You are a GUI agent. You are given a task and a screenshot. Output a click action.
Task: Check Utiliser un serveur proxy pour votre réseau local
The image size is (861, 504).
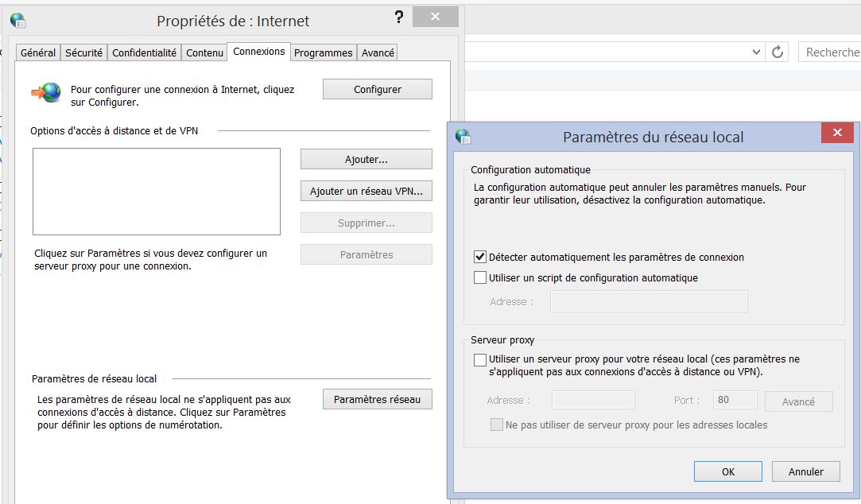coord(480,359)
